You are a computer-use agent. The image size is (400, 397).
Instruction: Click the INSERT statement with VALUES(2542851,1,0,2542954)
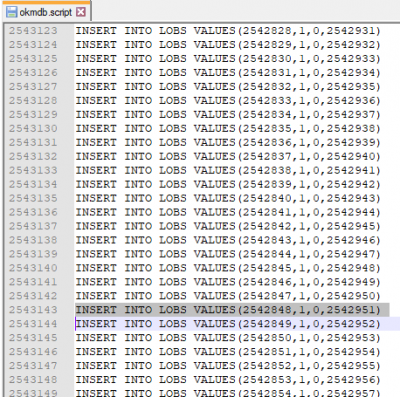[228, 352]
